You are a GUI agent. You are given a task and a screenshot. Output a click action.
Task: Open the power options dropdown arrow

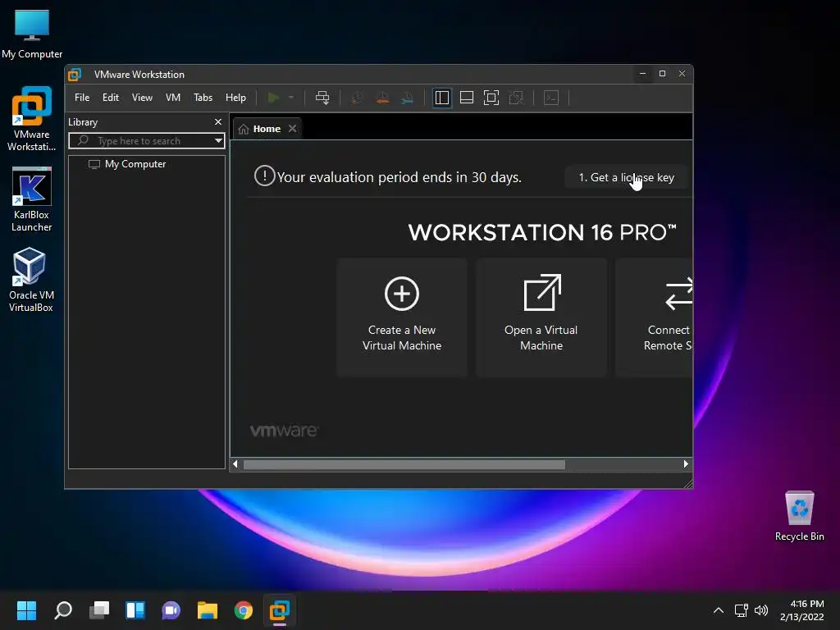[291, 98]
